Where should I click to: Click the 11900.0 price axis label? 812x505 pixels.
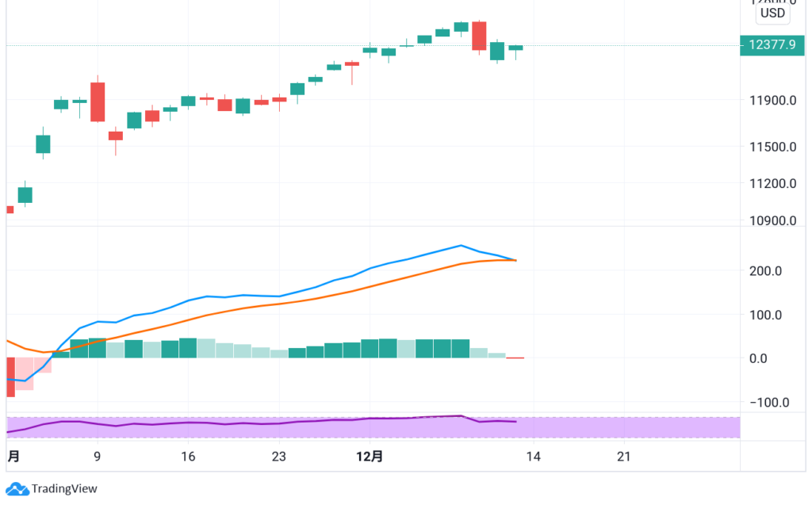point(772,101)
